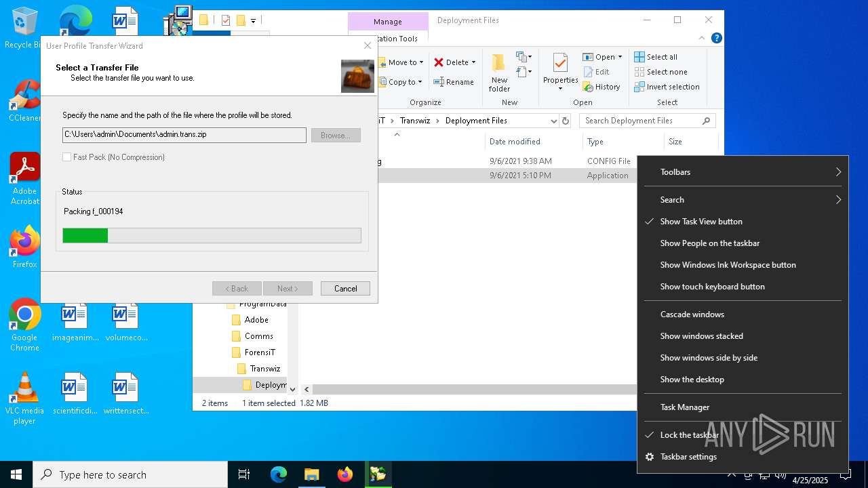Image resolution: width=868 pixels, height=488 pixels.
Task: Refresh the Deployment Files address bar
Action: [x=566, y=121]
